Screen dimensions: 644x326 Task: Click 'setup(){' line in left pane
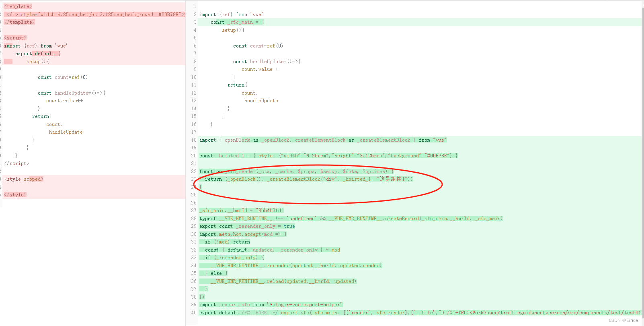click(38, 62)
